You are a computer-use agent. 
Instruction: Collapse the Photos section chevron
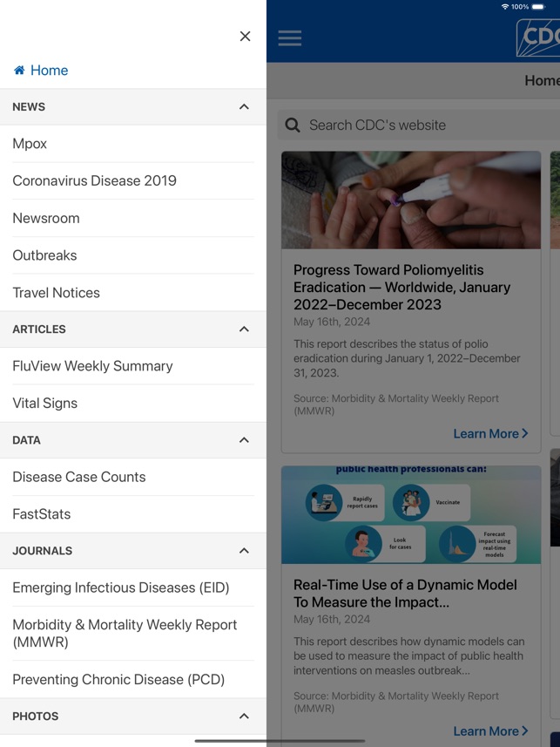[x=244, y=716]
